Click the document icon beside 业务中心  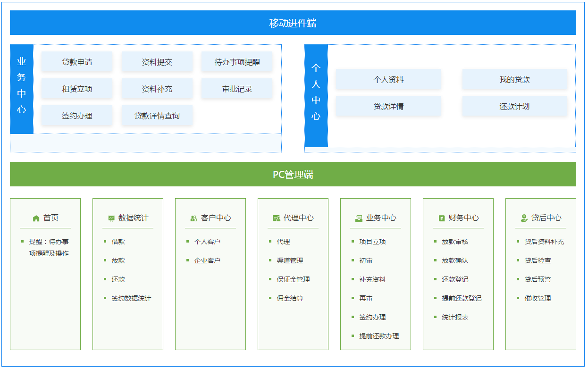(x=359, y=218)
